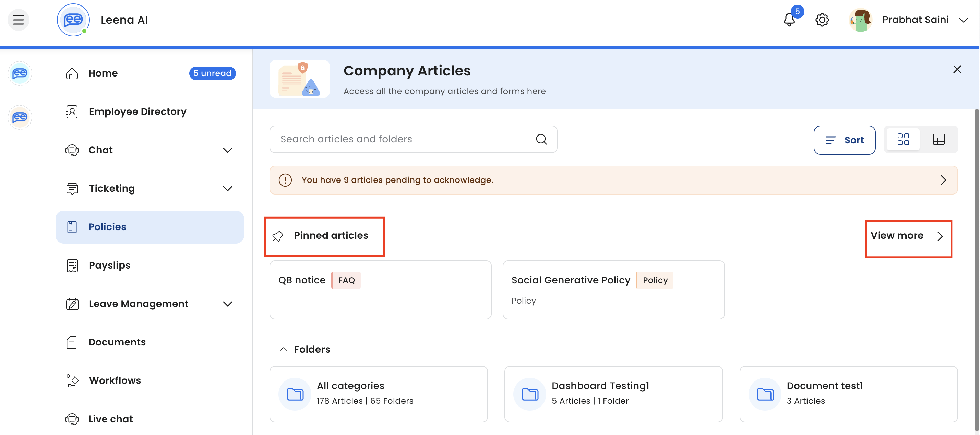
Task: Click the pin icon beside Pinned articles
Action: click(278, 236)
